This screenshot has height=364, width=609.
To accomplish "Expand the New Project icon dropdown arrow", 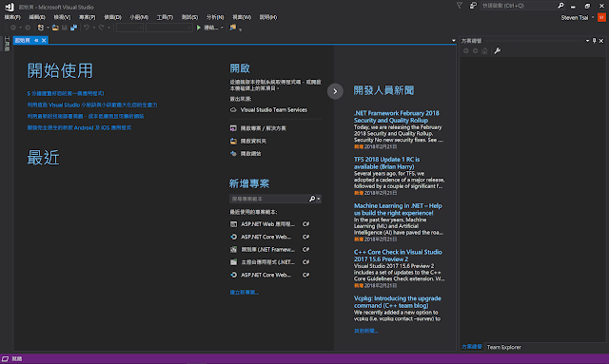I will tap(48, 28).
